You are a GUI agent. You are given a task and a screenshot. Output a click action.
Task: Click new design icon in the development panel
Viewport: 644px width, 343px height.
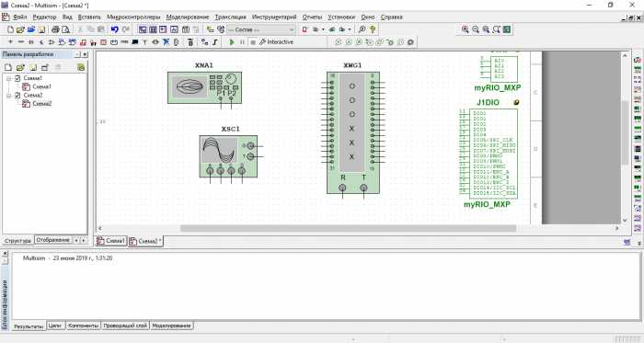7,67
